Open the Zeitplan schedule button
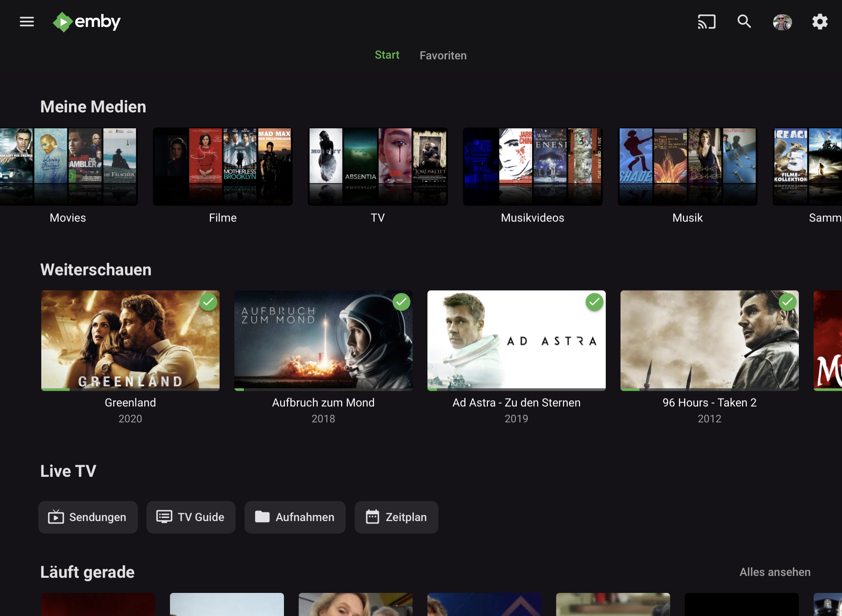 click(x=396, y=517)
